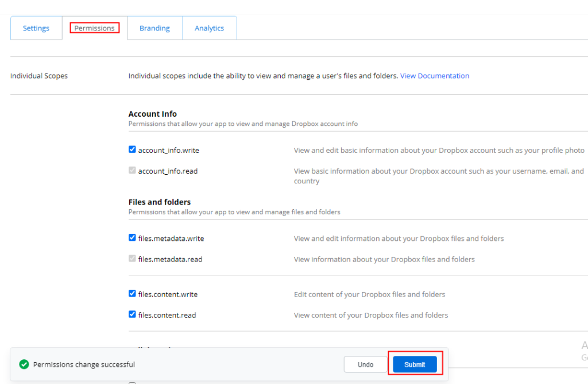Click the Permissions change successful message
Screen dimensions: 588x384
tap(84, 364)
